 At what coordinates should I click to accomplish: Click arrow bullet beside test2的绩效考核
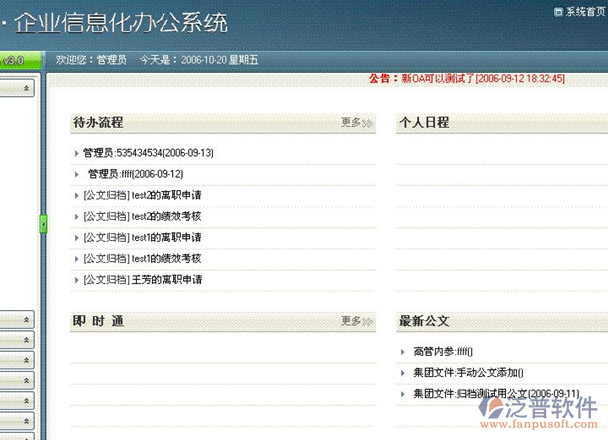coord(76,217)
